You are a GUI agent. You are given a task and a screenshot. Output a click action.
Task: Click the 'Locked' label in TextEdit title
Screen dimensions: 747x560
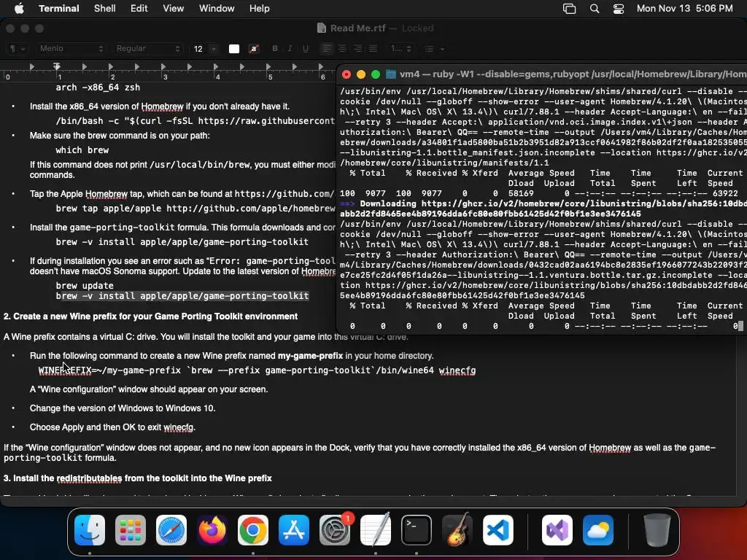tap(417, 28)
